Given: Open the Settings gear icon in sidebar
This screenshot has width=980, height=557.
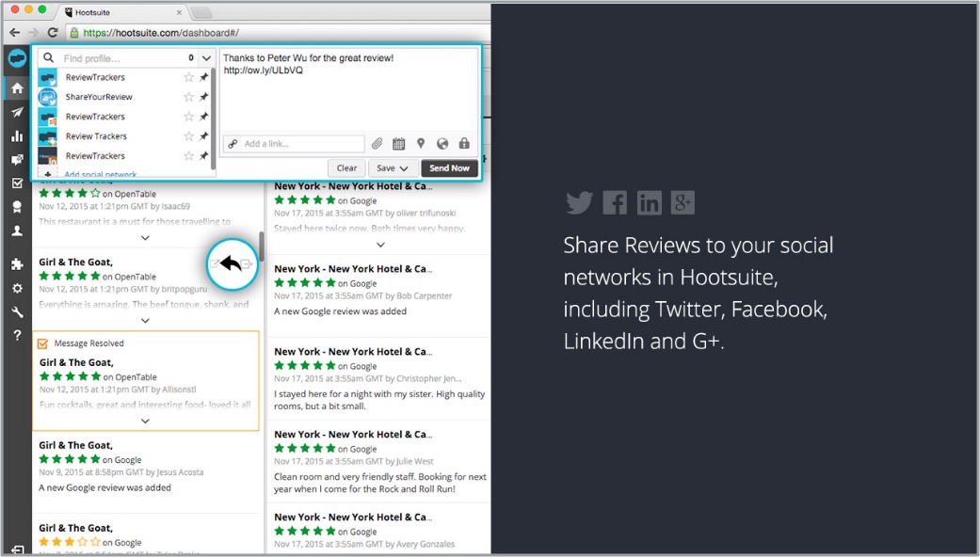Looking at the screenshot, I should pos(17,288).
